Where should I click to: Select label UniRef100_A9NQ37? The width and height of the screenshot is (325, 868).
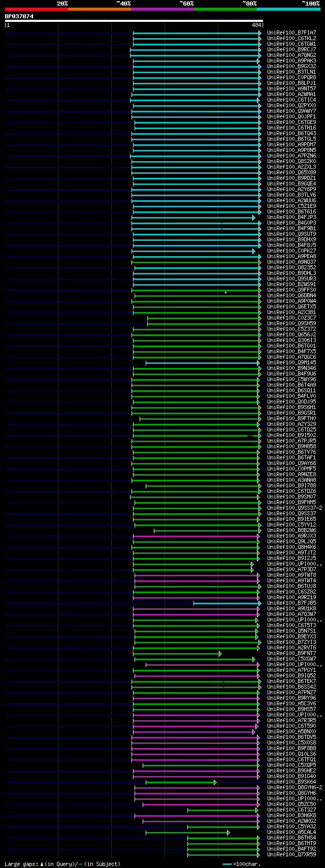tap(291, 262)
